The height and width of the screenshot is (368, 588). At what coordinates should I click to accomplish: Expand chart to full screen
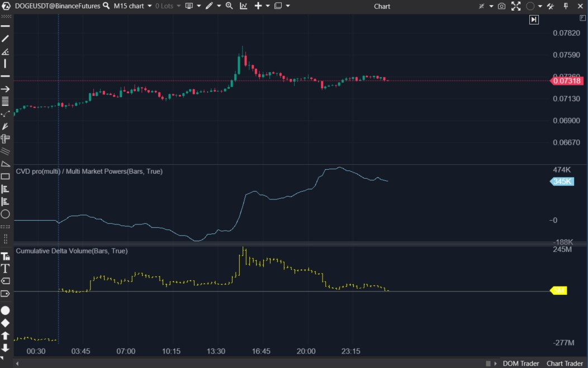516,6
